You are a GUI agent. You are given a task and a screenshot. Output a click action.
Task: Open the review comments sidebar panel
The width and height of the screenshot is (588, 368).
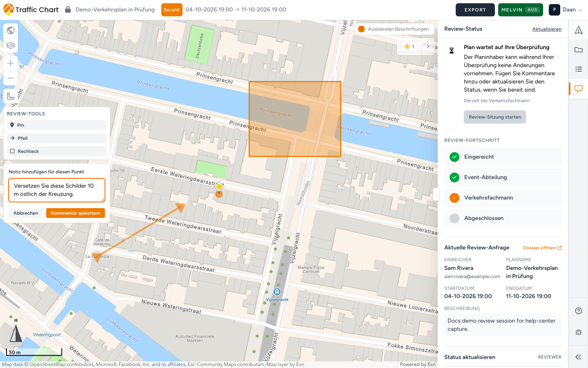point(579,89)
